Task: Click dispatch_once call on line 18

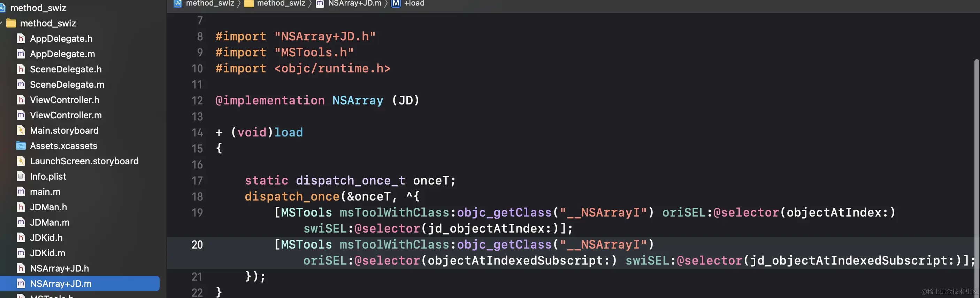Action: pos(292,196)
